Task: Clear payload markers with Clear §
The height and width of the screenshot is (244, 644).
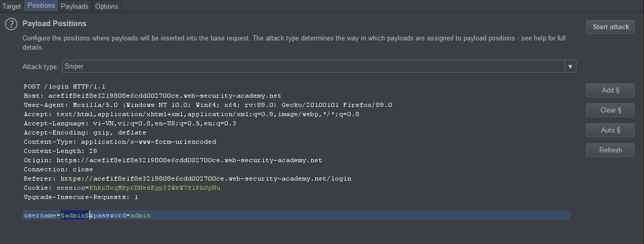Action: pyautogui.click(x=610, y=110)
